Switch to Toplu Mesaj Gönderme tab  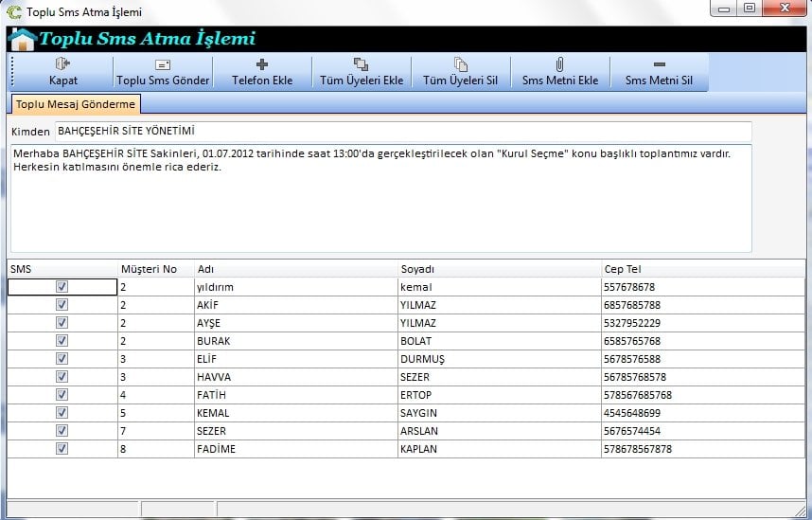pyautogui.click(x=77, y=103)
